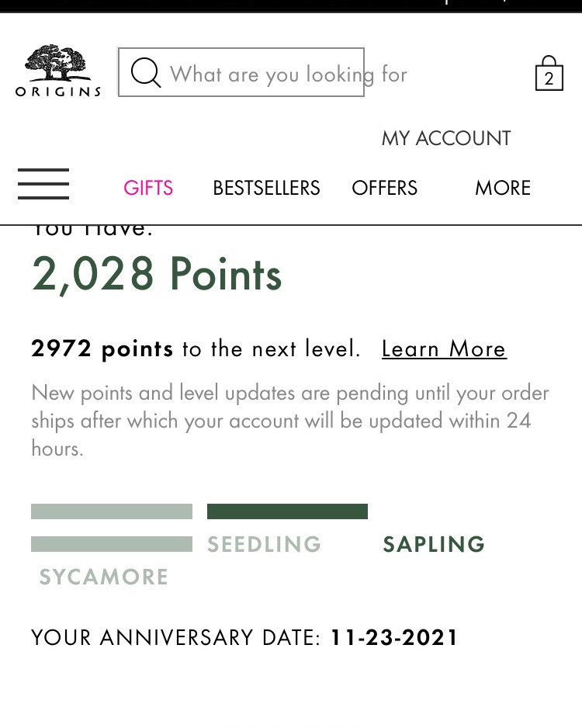
Task: Expand the MORE navigation menu
Action: pos(503,188)
